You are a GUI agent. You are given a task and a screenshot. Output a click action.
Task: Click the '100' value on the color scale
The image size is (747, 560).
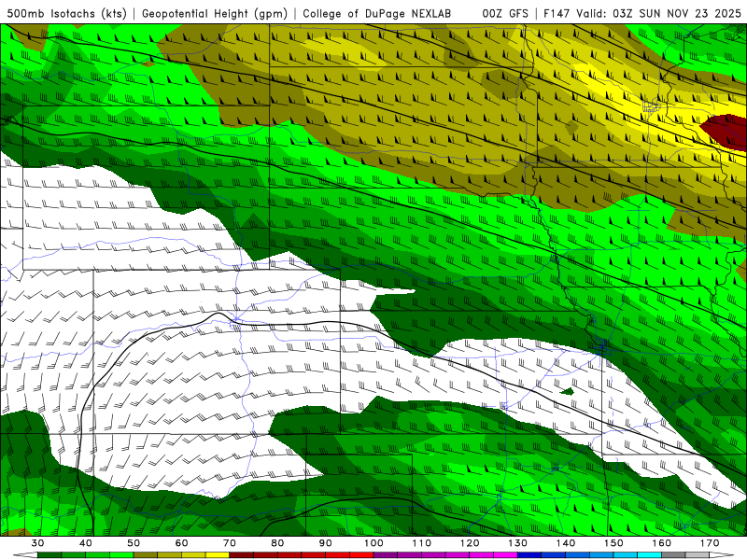pyautogui.click(x=373, y=543)
